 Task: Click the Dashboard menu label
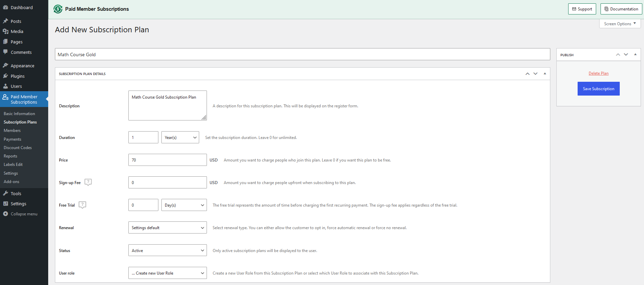click(22, 7)
